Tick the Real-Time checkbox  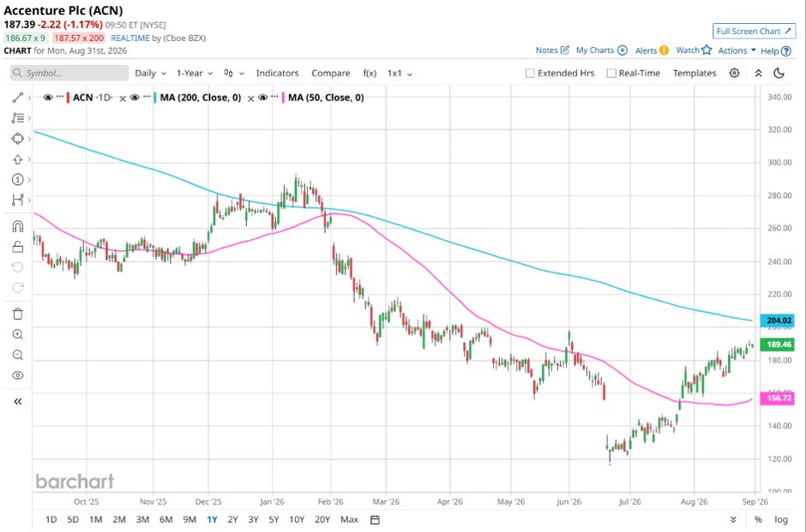click(611, 74)
